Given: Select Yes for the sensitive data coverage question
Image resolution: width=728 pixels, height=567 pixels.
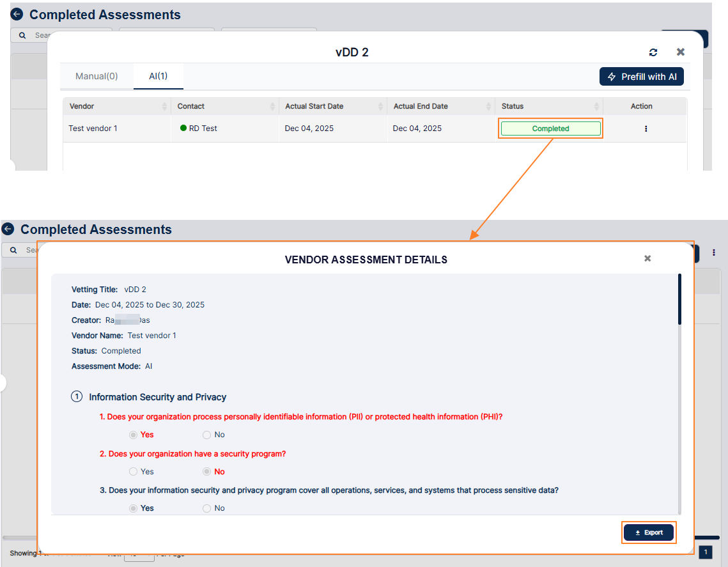Looking at the screenshot, I should (x=134, y=508).
